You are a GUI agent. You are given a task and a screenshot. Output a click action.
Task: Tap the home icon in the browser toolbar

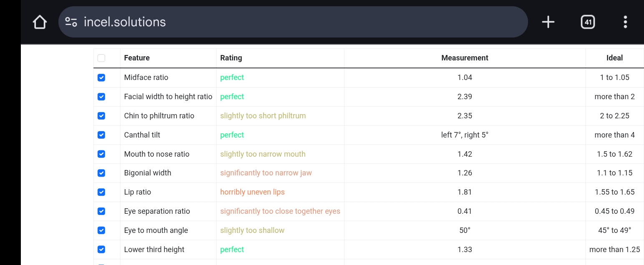pos(40,22)
